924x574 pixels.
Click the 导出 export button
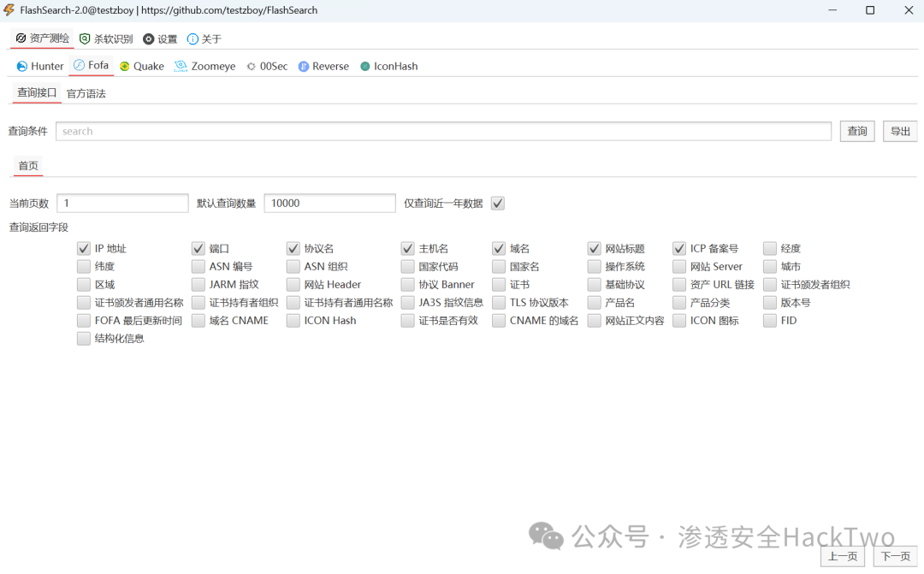(900, 131)
